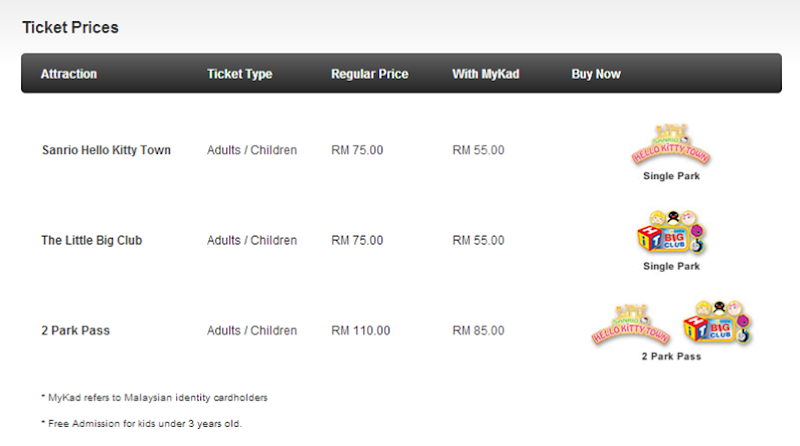
Task: Click the Ticket Prices heading
Action: click(70, 28)
